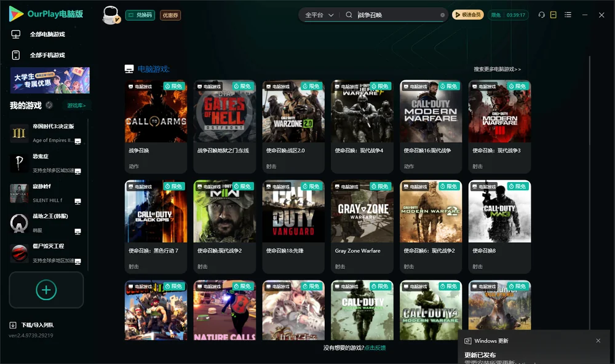Open the 使命召唤18:先锋 Vanguard card
The image size is (615, 364).
(293, 227)
